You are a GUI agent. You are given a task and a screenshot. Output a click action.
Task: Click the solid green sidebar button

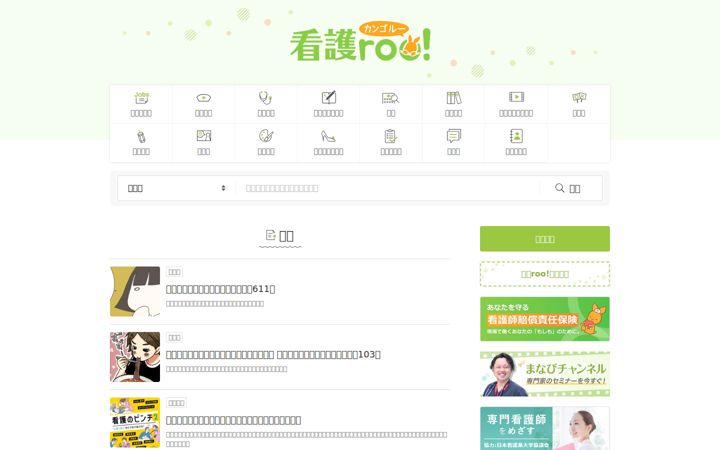point(545,239)
